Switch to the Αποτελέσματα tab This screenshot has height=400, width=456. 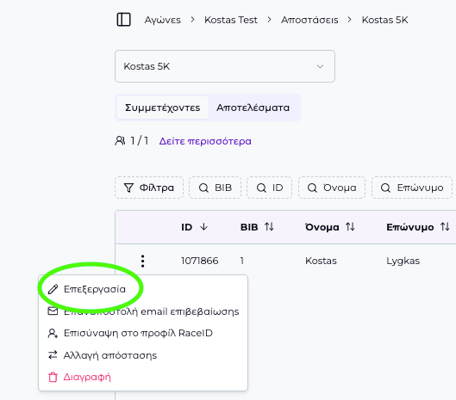tap(253, 108)
